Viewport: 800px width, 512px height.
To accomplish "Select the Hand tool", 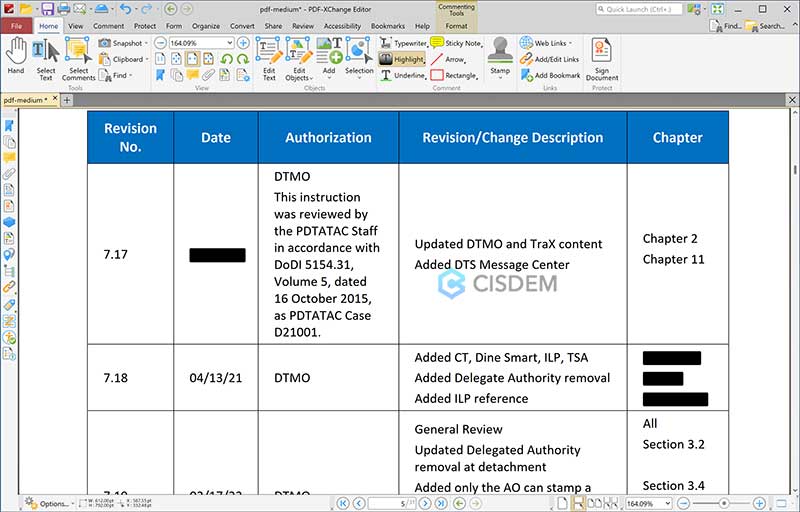I will coord(15,56).
